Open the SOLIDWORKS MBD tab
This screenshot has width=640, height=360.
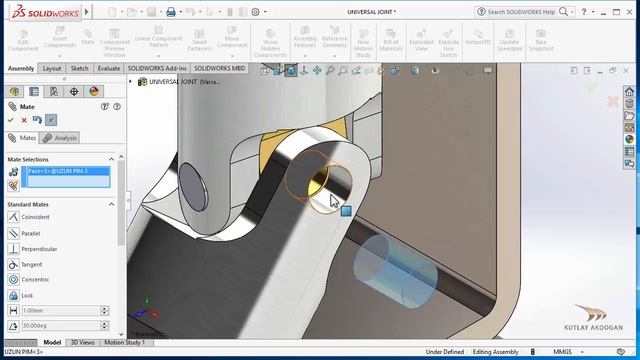point(220,69)
